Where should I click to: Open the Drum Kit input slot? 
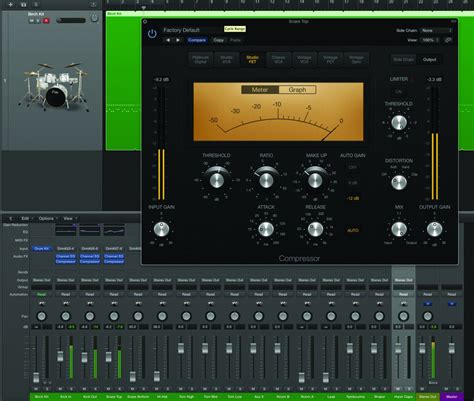pyautogui.click(x=41, y=249)
